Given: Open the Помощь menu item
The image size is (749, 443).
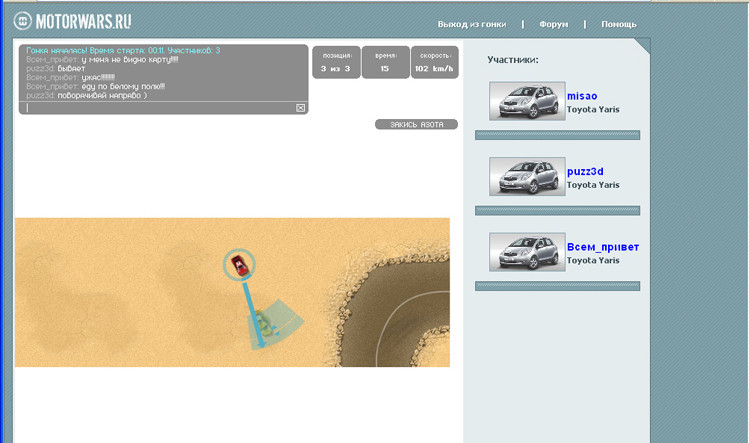Looking at the screenshot, I should click(x=618, y=24).
